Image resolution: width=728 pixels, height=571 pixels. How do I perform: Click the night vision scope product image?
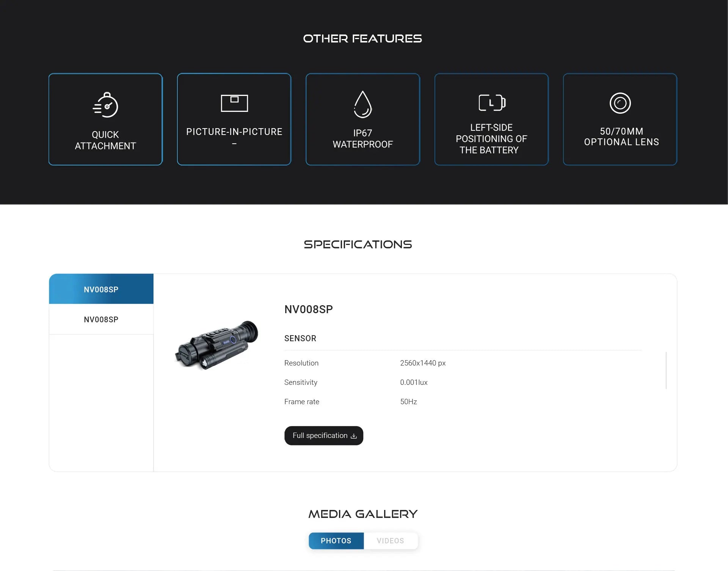pyautogui.click(x=217, y=345)
